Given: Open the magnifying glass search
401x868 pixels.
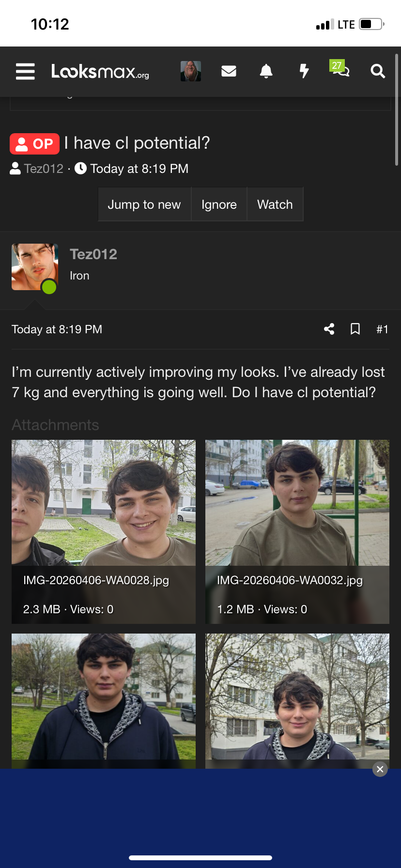Looking at the screenshot, I should pos(378,71).
